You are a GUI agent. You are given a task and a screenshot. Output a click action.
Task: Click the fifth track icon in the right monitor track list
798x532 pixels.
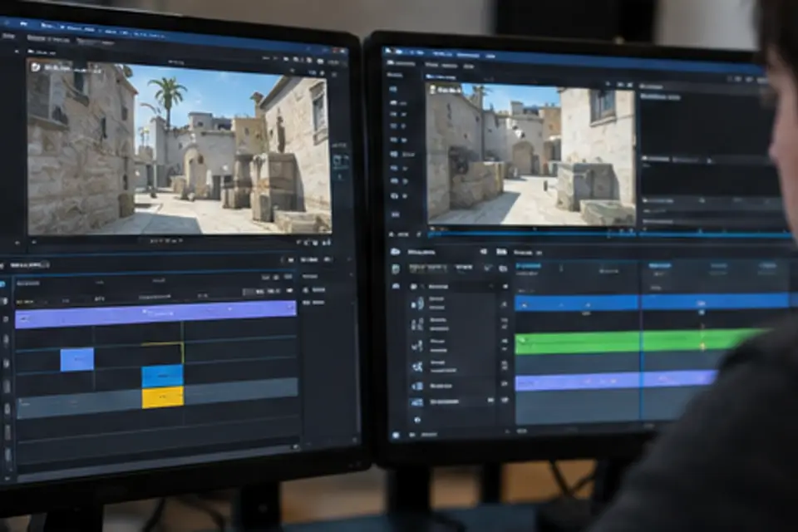click(x=417, y=387)
